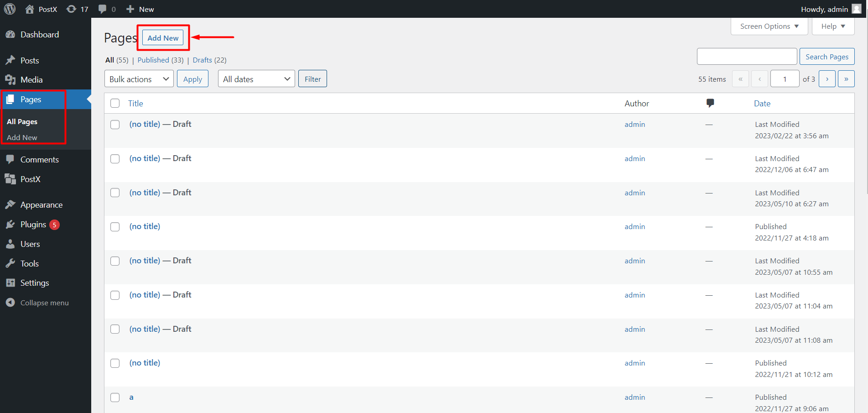Image resolution: width=868 pixels, height=413 pixels.
Task: Check the box for page titled 'a'
Action: [115, 397]
